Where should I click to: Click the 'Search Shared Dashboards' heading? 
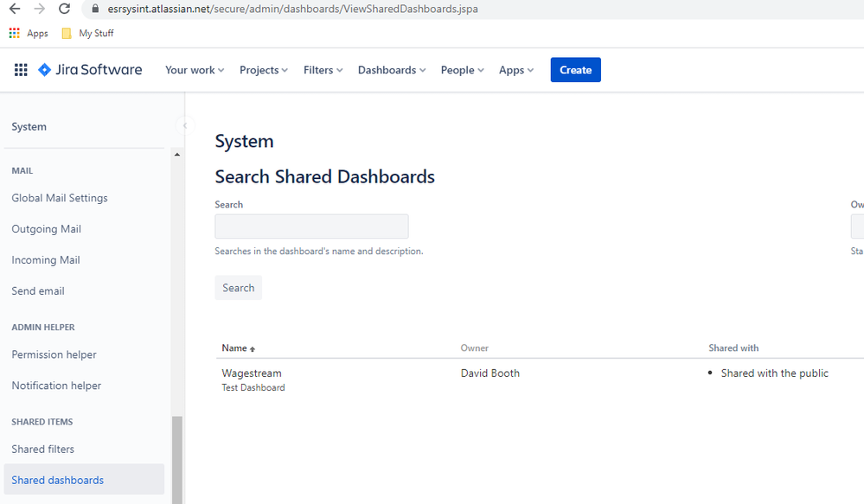tap(324, 177)
